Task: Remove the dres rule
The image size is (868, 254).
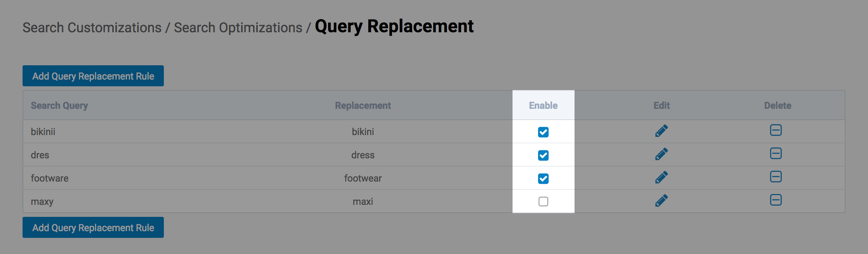Action: pos(776,153)
